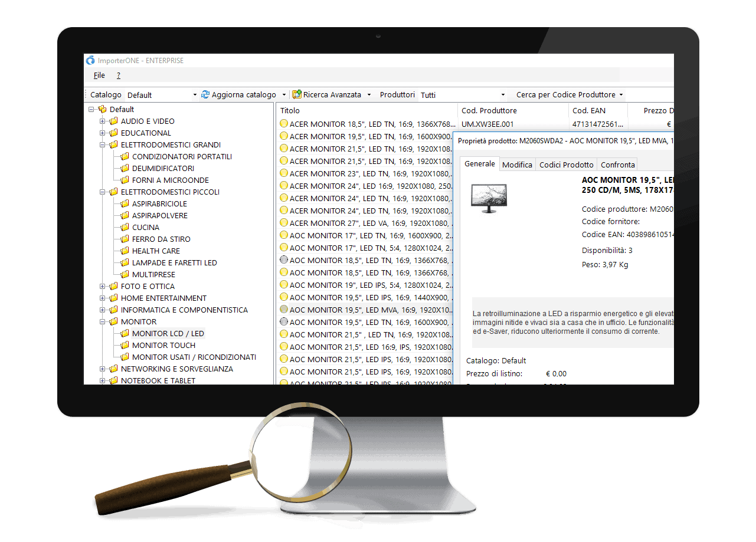
Task: Select AOC MONITOR 17" 5:4 1280X1024 row
Action: 365,248
